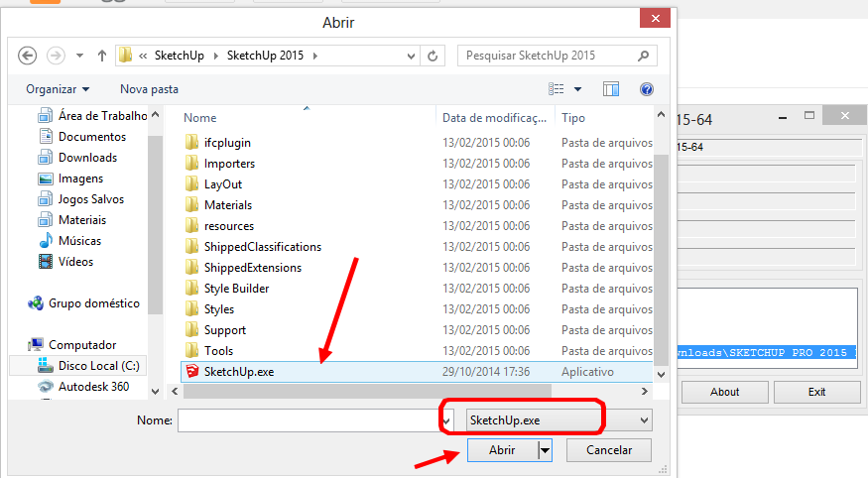Sort by the Data de modificaç... column header

[x=495, y=118]
